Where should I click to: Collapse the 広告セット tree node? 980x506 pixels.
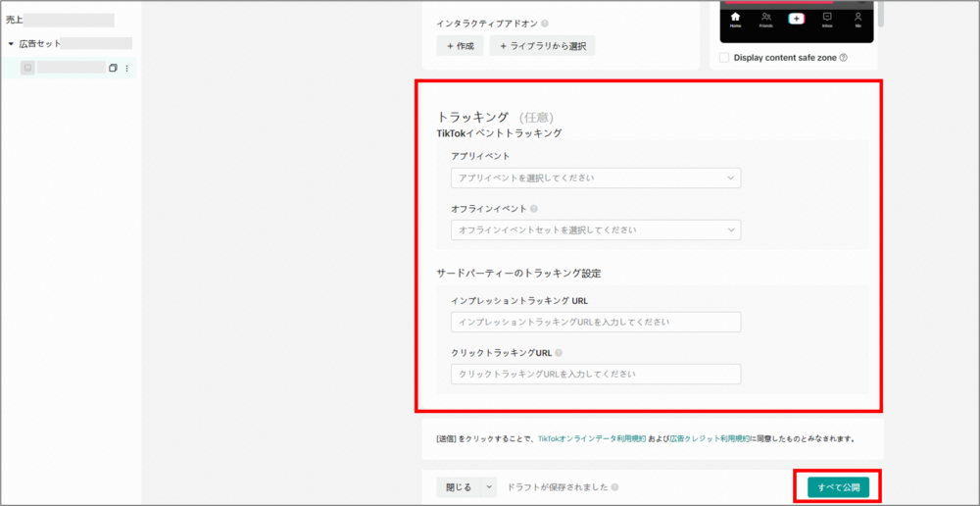click(x=11, y=44)
